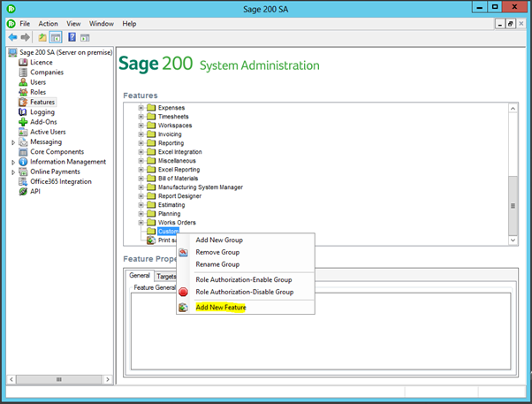This screenshot has width=532, height=404.
Task: Select Role Authorization-Enable Group
Action: [x=246, y=279]
